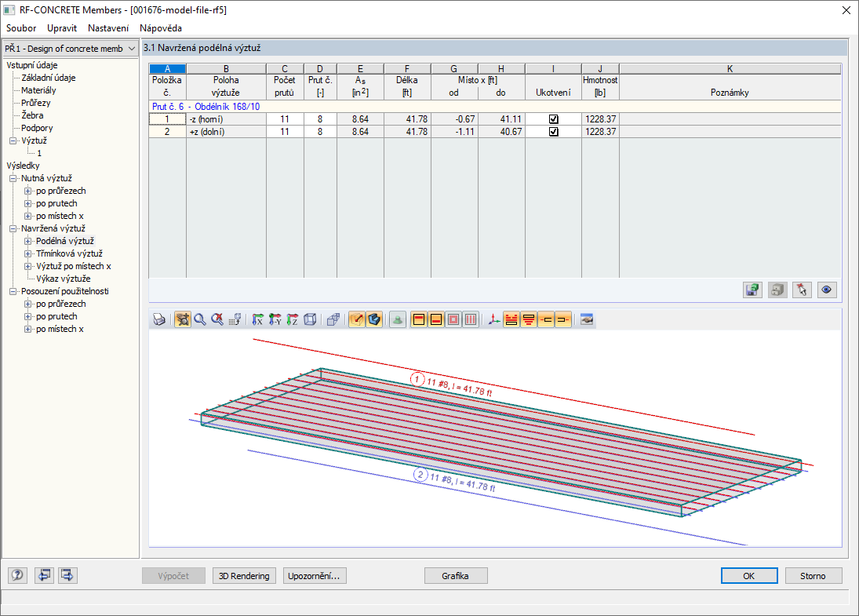Click the hand photo icon in the toolbar
The width and height of the screenshot is (859, 616).
tap(587, 319)
